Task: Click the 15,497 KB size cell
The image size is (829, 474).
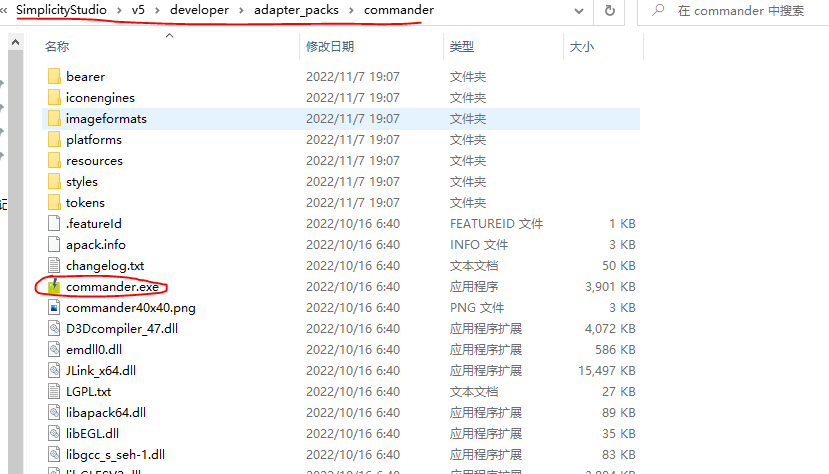Action: coord(606,370)
